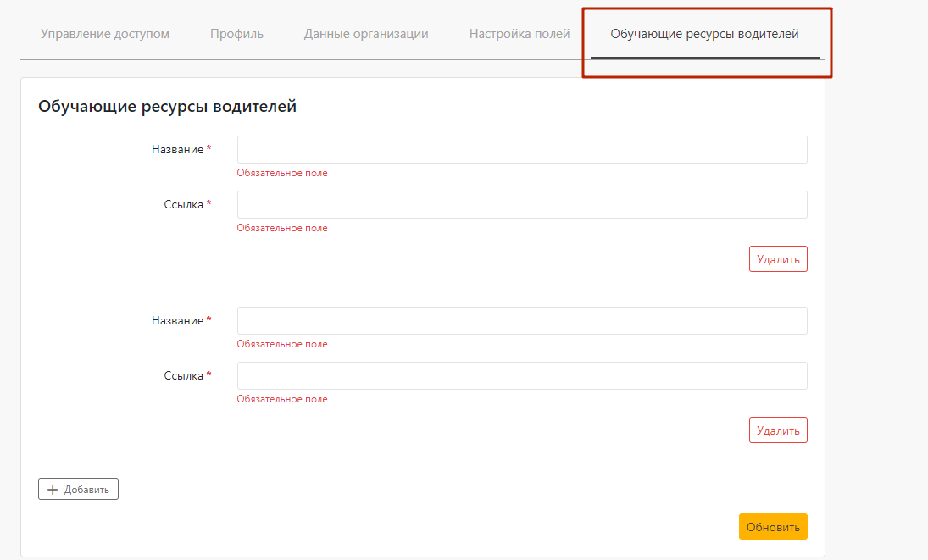
Task: Click the Обучающие ресурсы водителей heading
Action: pos(168,107)
